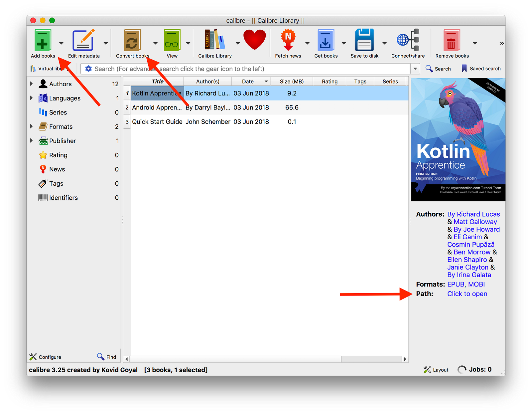Open Configure in tag browser
This screenshot has width=532, height=414.
(x=45, y=357)
